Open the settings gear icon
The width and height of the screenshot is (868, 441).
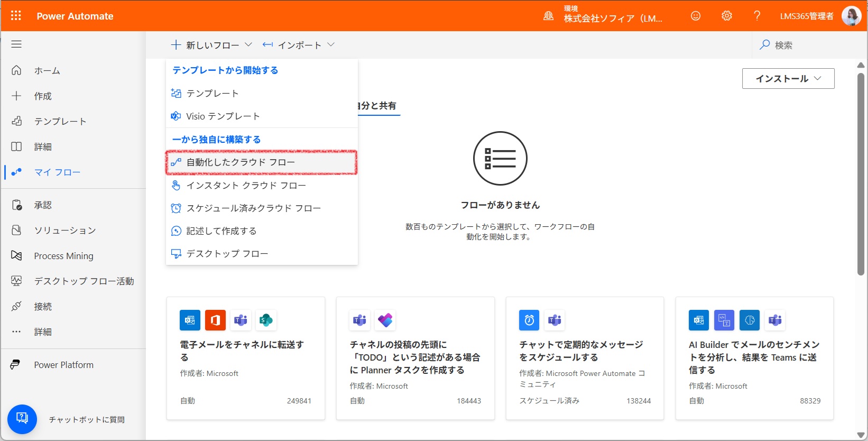click(727, 16)
